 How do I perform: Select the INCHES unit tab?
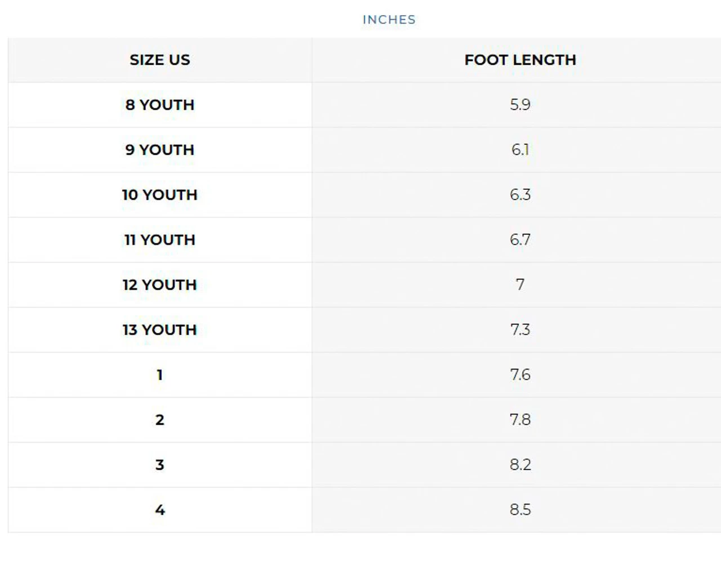point(389,20)
